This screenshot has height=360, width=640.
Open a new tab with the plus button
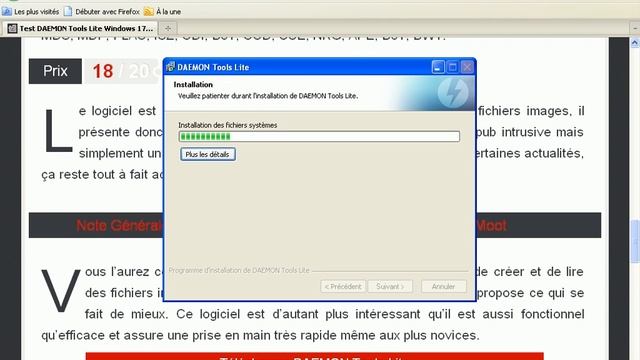168,28
